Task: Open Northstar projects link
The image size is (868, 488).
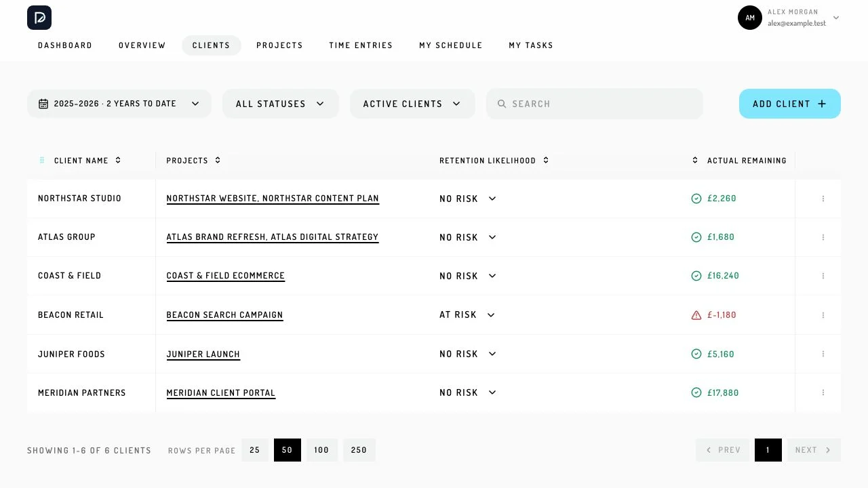Action: pos(273,199)
